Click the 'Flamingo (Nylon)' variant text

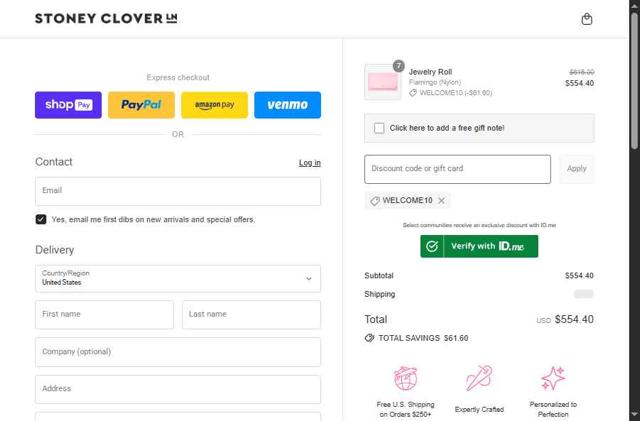(x=435, y=82)
